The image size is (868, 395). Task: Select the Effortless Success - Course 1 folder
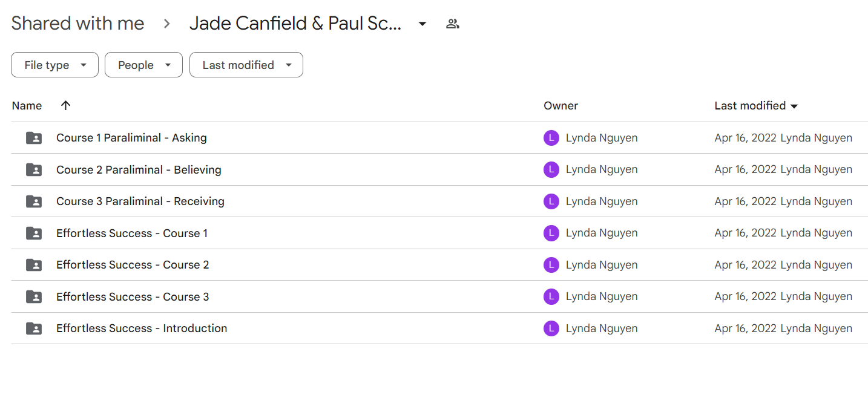[439, 233]
